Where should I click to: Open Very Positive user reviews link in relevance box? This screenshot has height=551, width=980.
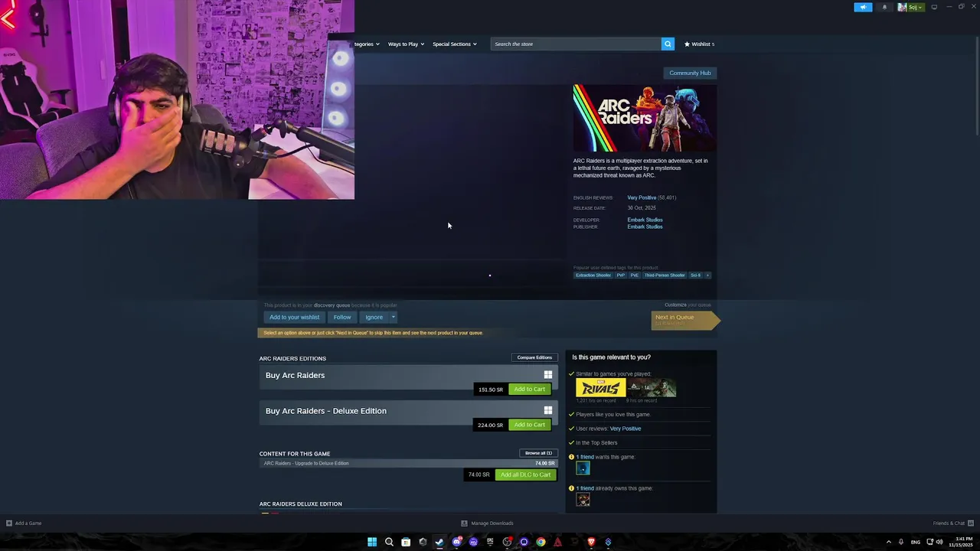pos(626,429)
